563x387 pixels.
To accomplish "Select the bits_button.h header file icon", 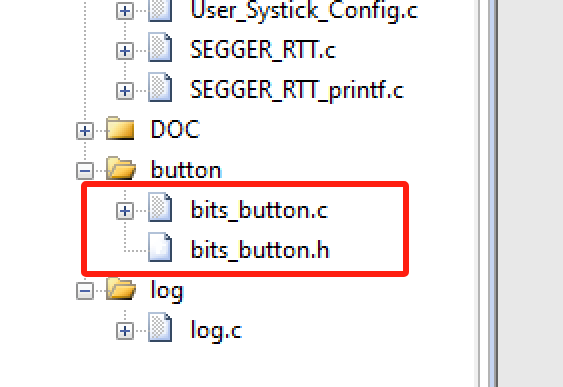I will pyautogui.click(x=160, y=247).
